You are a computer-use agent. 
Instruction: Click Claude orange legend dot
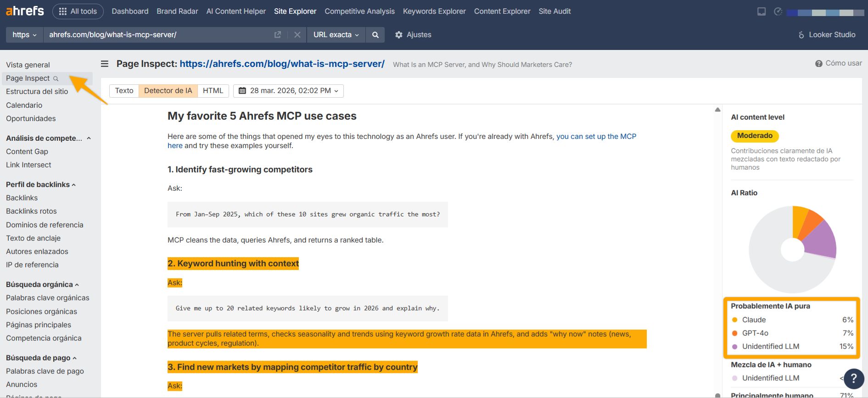click(x=734, y=320)
